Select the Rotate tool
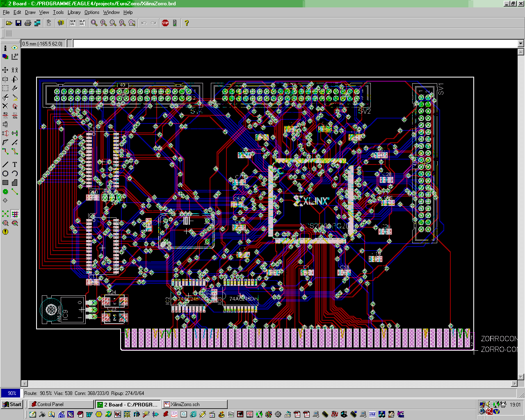 click(15, 79)
